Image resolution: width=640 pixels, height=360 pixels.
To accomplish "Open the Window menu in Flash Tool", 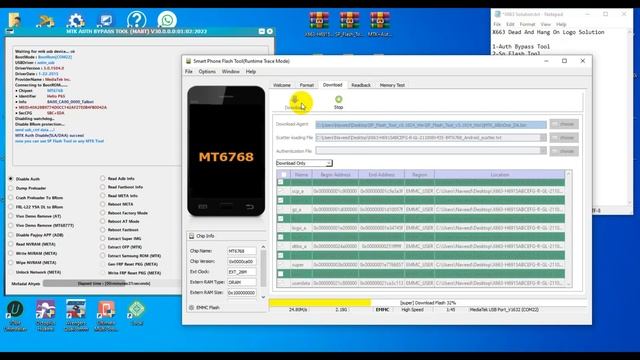I will [x=231, y=71].
